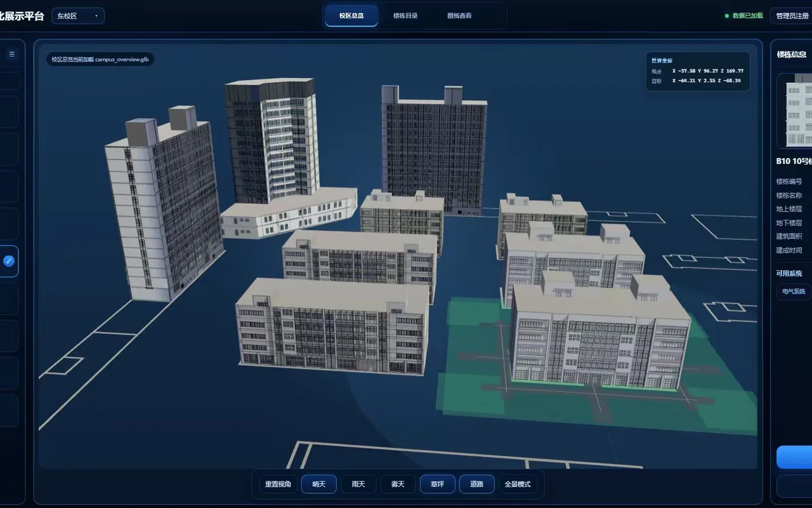Click the campus_overview.glb loading label

click(x=100, y=59)
